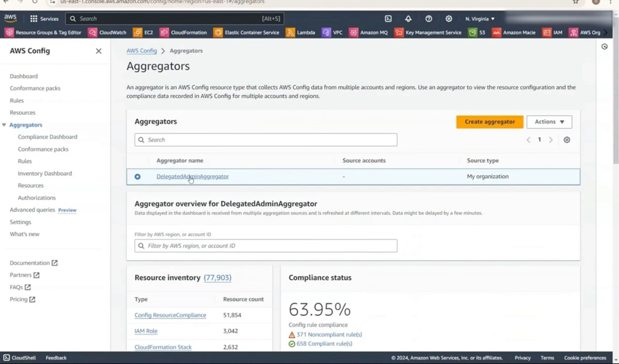This screenshot has height=364, width=619.
Task: Open the Key Management Service shortcut
Action: point(428,32)
